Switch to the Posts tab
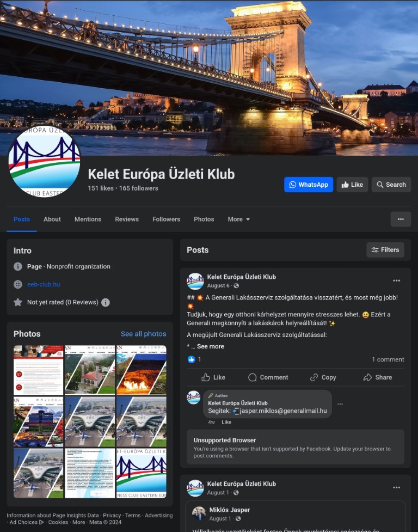Viewport: 418px width, 532px height. click(x=22, y=219)
